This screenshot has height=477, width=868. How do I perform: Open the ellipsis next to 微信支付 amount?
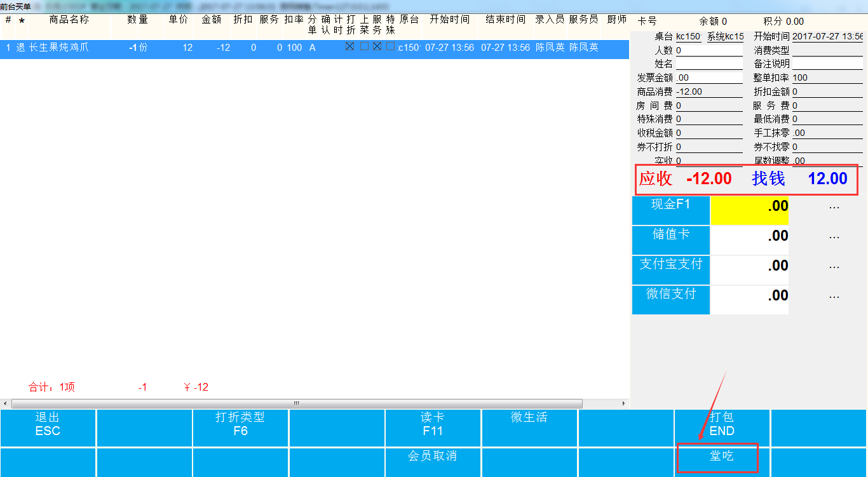[834, 296]
